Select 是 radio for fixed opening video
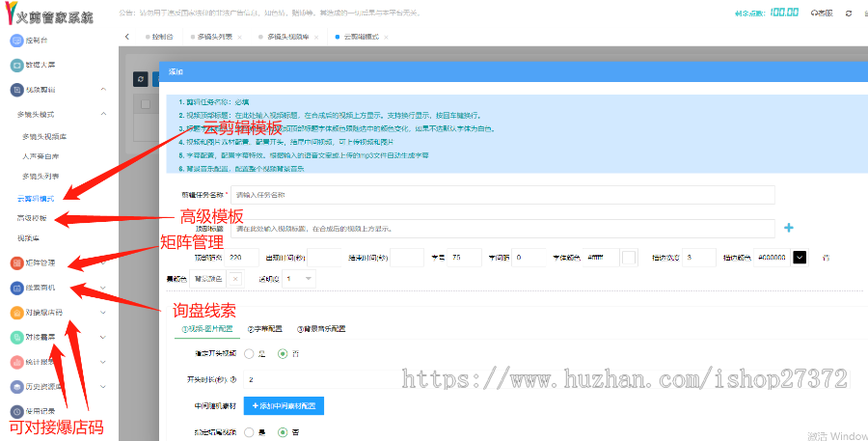This screenshot has height=441, width=868. (x=248, y=353)
